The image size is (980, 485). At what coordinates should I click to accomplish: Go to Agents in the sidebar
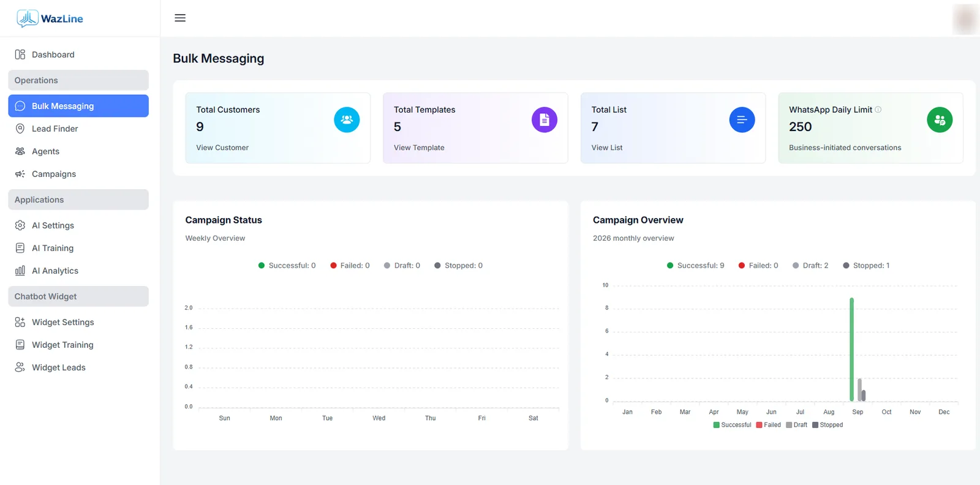78,151
